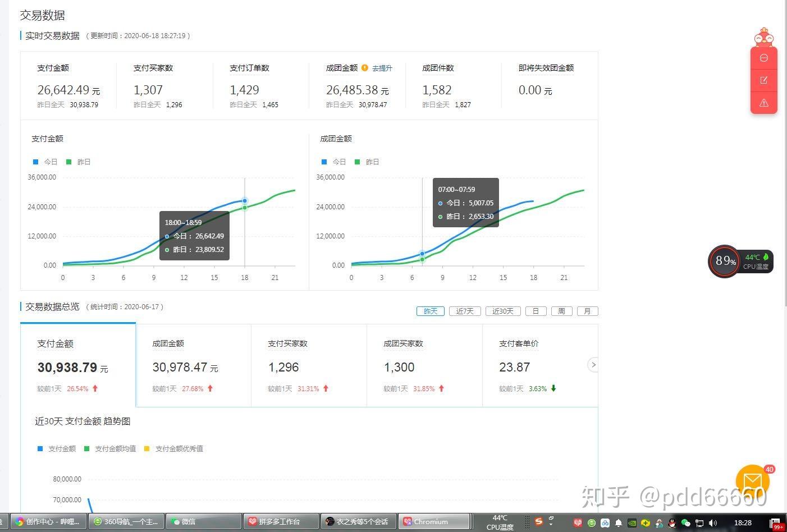Viewport: 787px width, 532px height.
Task: Open 衣之秀等5个会话 taskbar window
Action: pyautogui.click(x=358, y=522)
